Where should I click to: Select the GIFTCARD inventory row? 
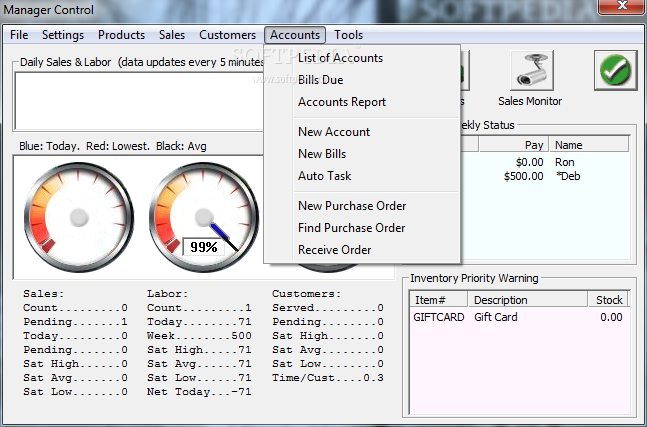pyautogui.click(x=519, y=317)
